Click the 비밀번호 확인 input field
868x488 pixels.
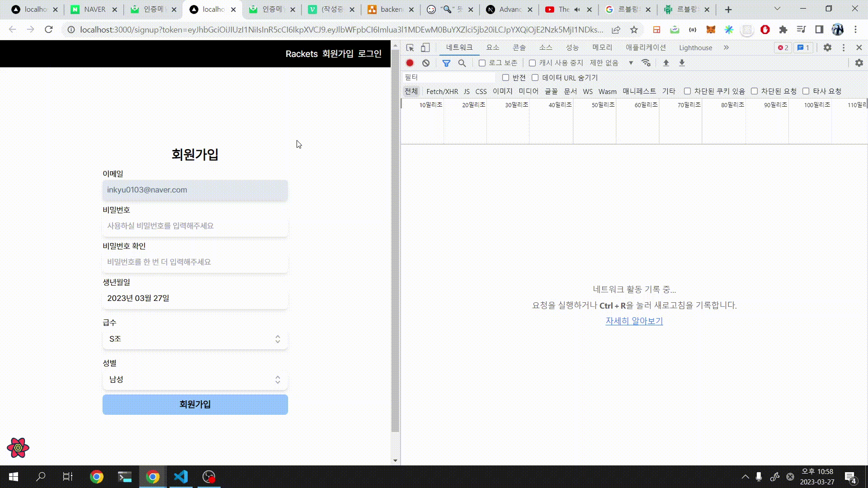click(195, 262)
